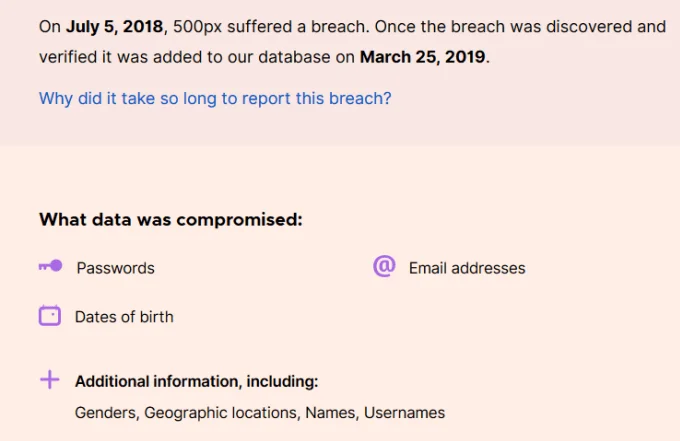680x441 pixels.
Task: Open the 'Why did it take so long' link
Action: click(x=215, y=98)
